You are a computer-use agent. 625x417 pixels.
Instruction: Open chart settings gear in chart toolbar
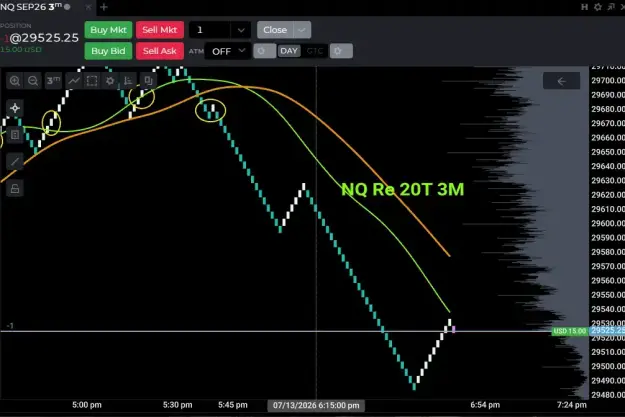(x=110, y=81)
